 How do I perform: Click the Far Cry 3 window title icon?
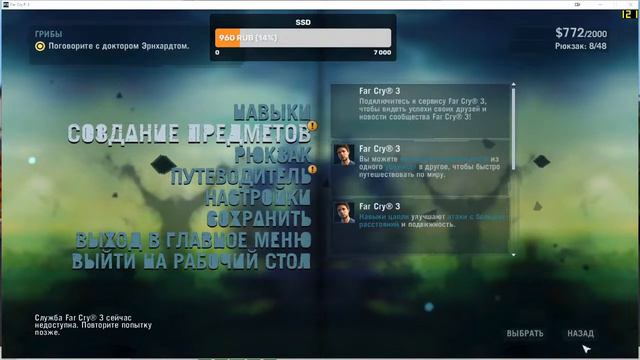click(x=6, y=4)
